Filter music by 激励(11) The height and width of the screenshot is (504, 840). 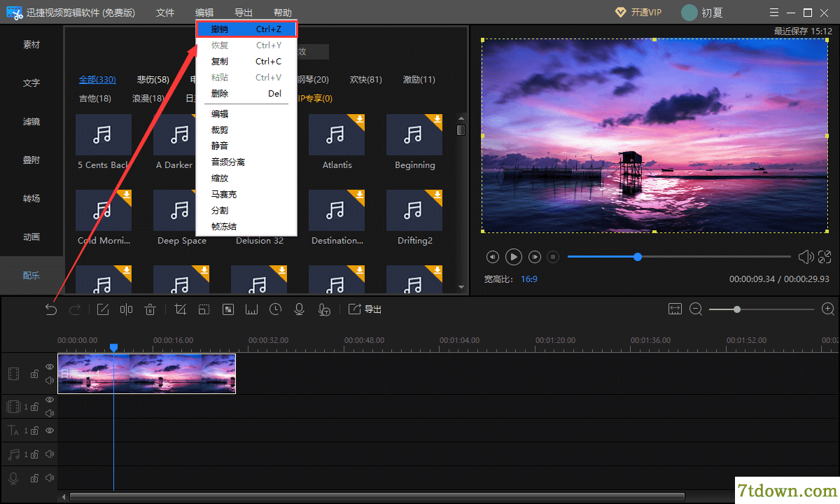tap(419, 80)
